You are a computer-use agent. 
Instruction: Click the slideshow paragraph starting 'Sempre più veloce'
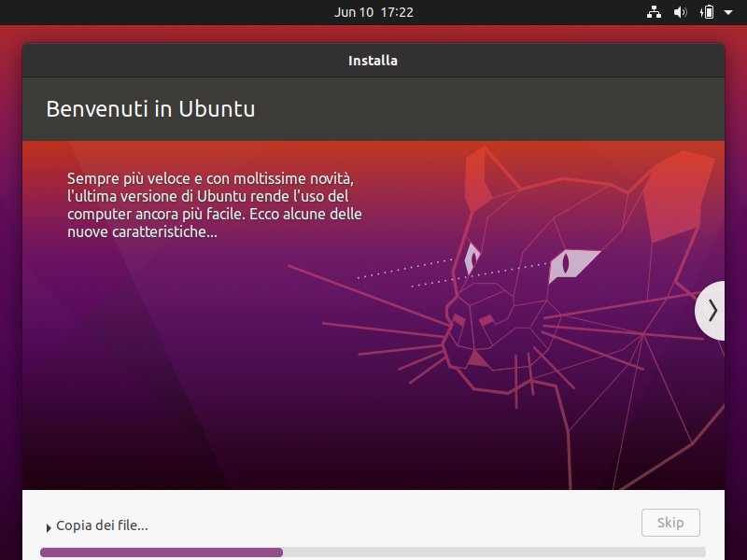click(214, 205)
